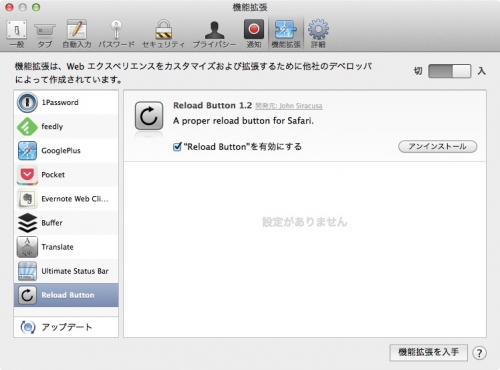
Task: Open the John Siracusa developer link
Action: coord(289,106)
